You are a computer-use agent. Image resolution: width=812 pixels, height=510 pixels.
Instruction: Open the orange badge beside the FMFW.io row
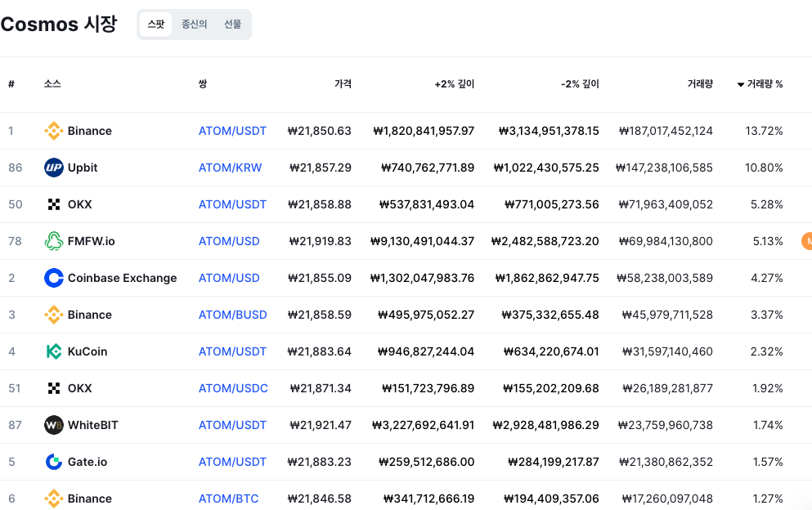(807, 241)
